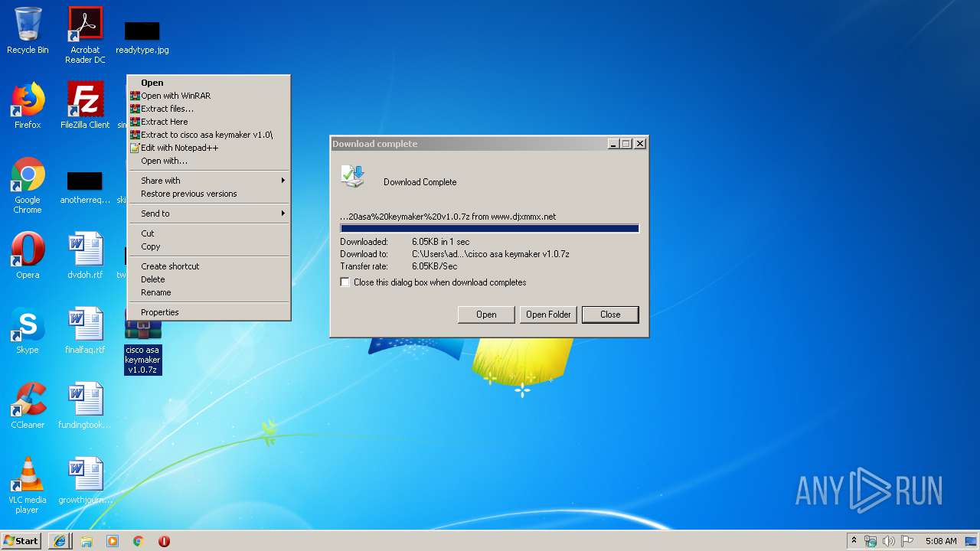Click the Download Complete checkmark icon
Image resolution: width=980 pixels, height=551 pixels.
click(353, 176)
